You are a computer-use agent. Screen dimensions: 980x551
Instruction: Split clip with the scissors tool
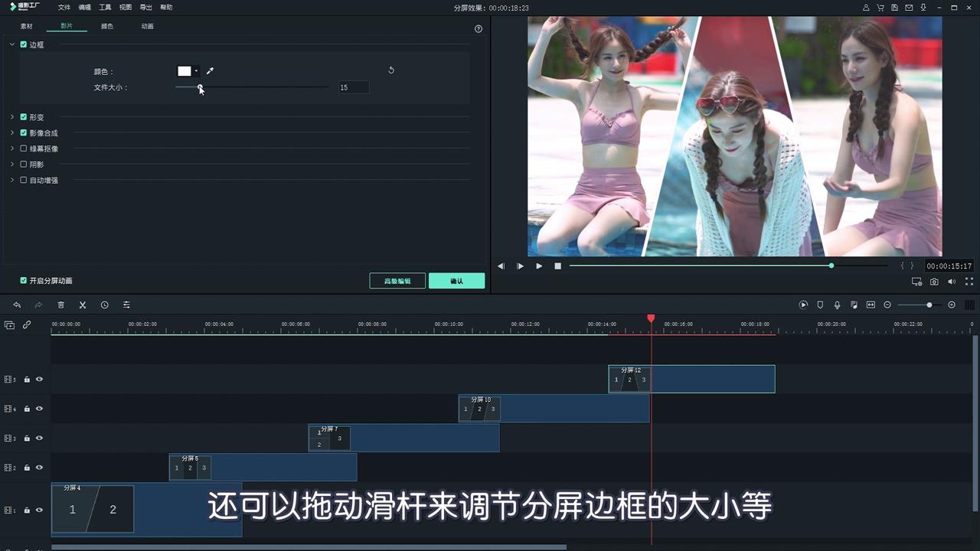point(83,305)
